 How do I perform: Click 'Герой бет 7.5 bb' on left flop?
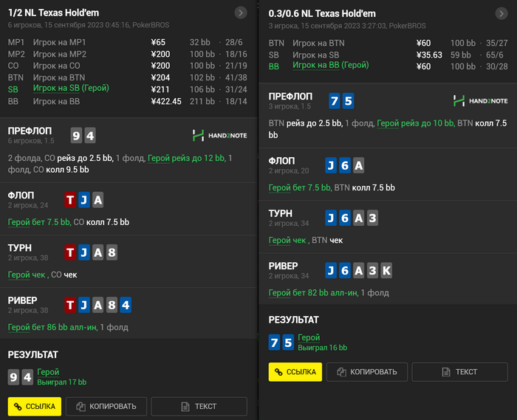coord(39,222)
